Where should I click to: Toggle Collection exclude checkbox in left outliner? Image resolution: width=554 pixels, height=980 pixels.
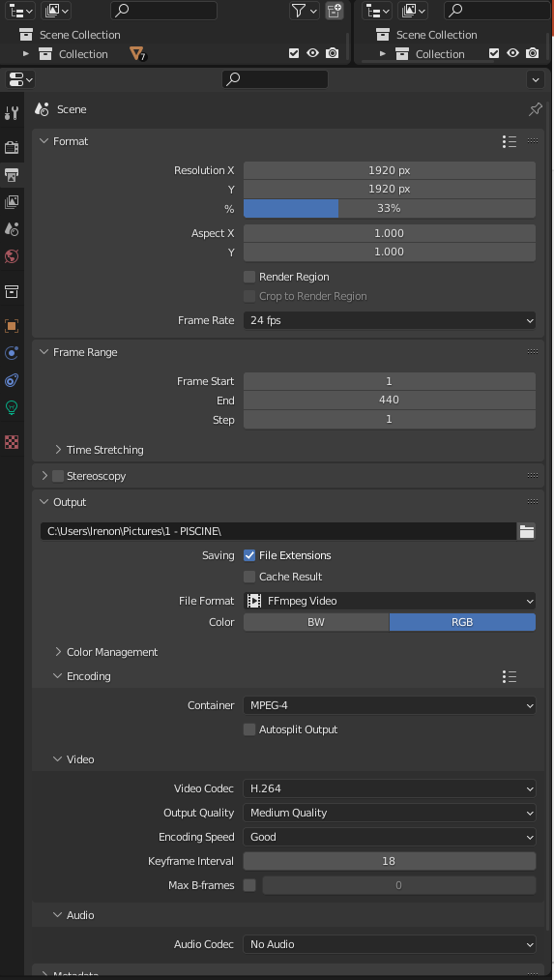tap(294, 54)
